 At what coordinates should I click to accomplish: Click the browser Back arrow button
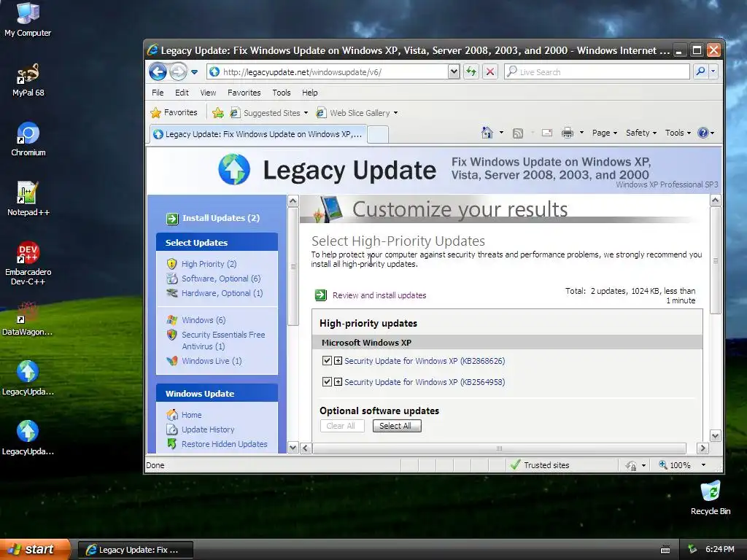click(158, 72)
